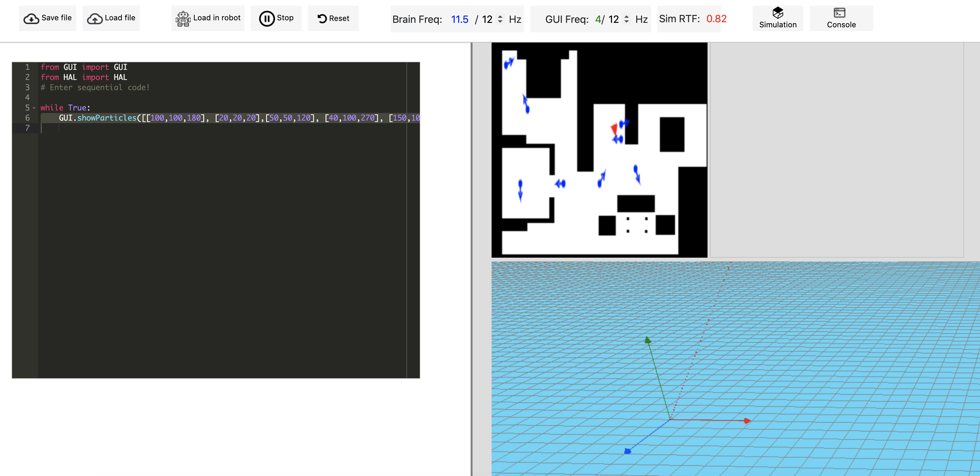Image resolution: width=980 pixels, height=476 pixels.
Task: Click the green axis arrowhead in 3D view
Action: pos(648,340)
